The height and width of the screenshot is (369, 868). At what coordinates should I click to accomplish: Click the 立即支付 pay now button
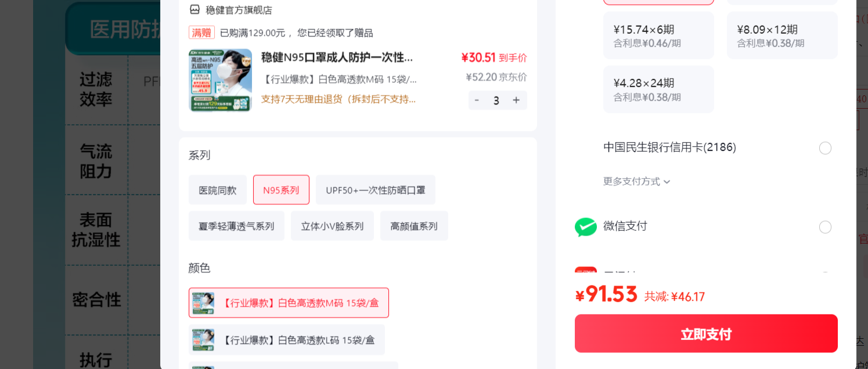706,334
